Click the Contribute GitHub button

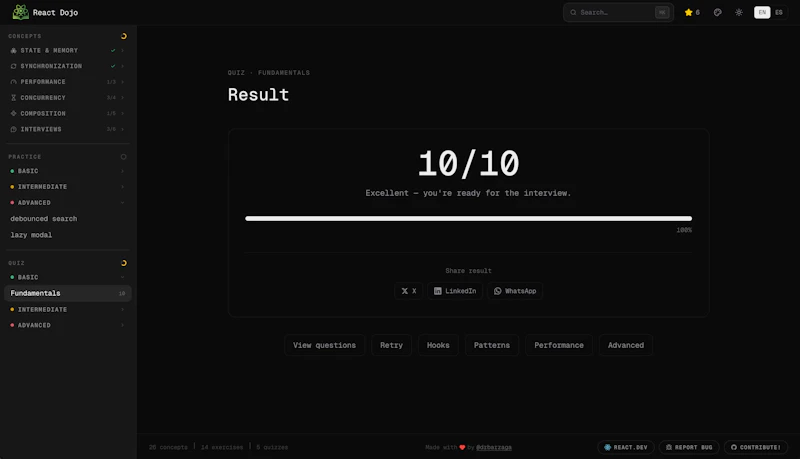756,447
